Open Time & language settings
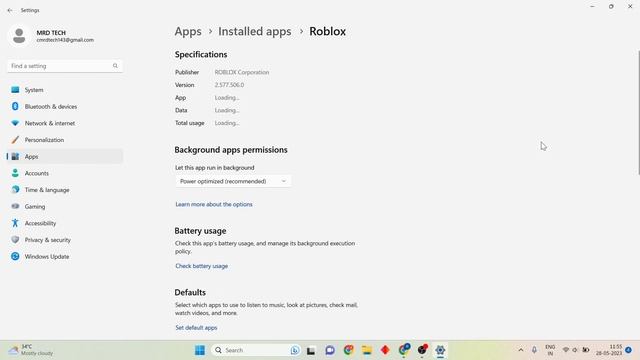The width and height of the screenshot is (640, 360). [65, 190]
